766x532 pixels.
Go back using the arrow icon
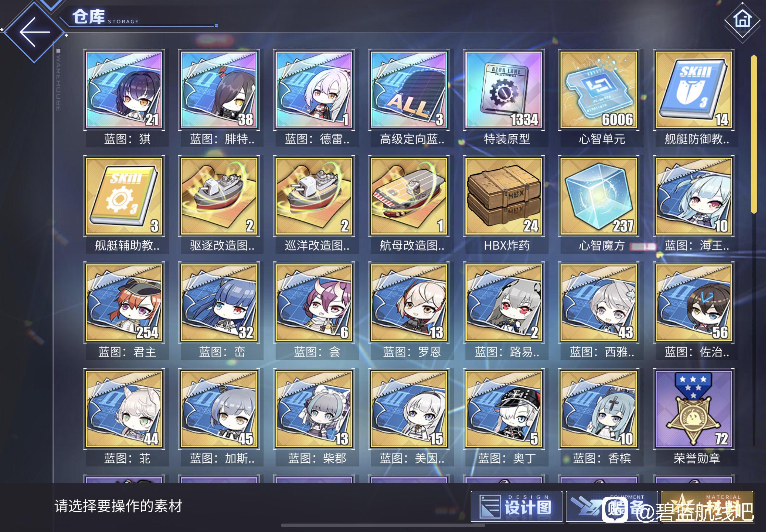point(34,32)
